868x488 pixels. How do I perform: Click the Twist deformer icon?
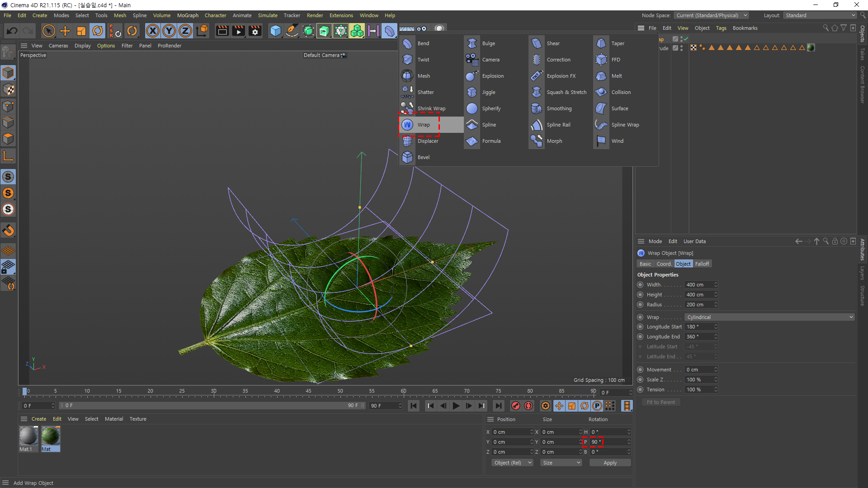(x=407, y=60)
